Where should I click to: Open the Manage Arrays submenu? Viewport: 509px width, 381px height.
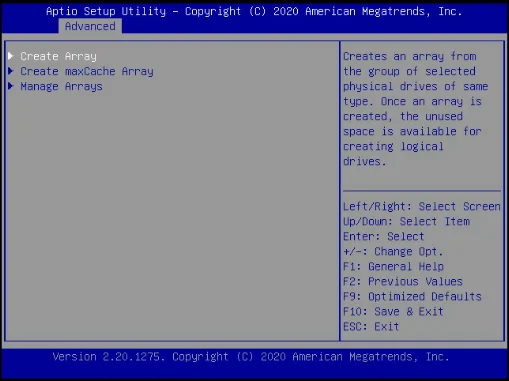coord(61,86)
